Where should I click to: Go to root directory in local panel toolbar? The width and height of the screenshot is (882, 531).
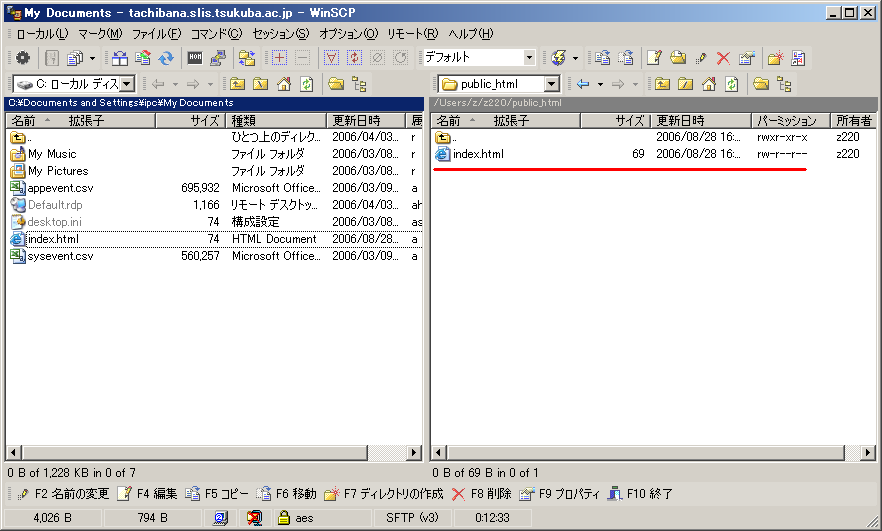click(260, 84)
